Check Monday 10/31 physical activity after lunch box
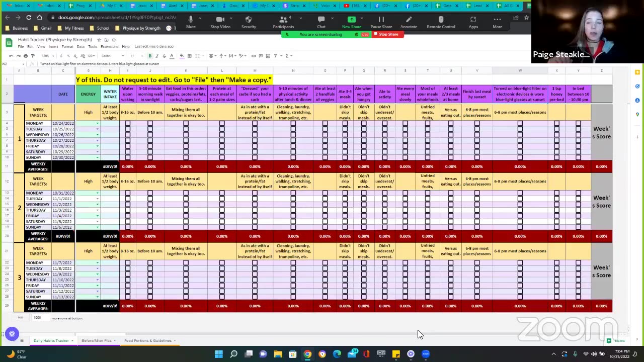This screenshot has width=644, height=362. [293, 193]
